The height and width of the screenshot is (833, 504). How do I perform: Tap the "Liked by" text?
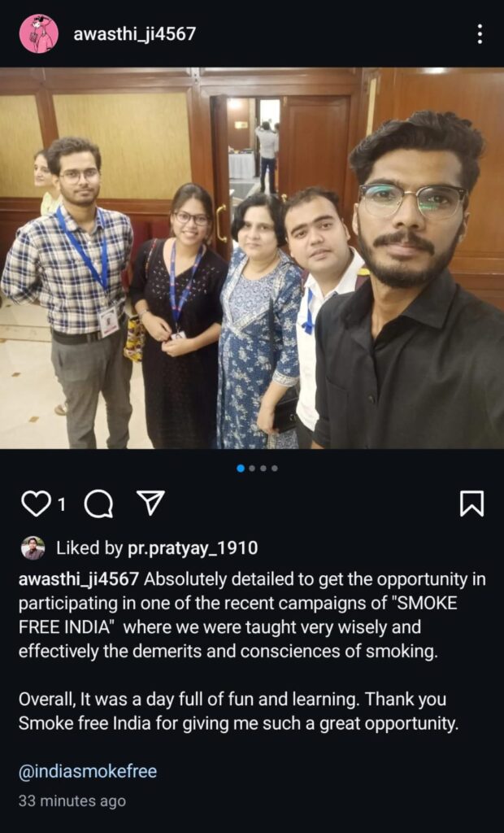pyautogui.click(x=89, y=548)
